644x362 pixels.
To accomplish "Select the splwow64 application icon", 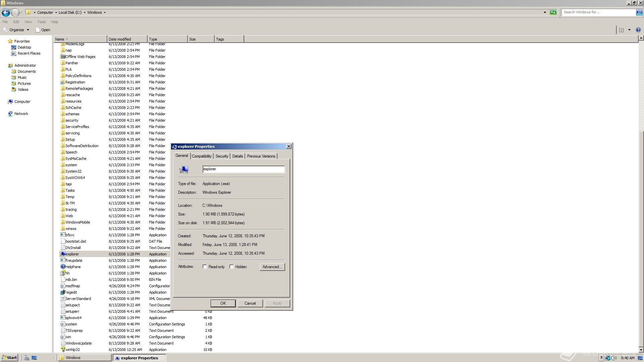I will click(63, 318).
